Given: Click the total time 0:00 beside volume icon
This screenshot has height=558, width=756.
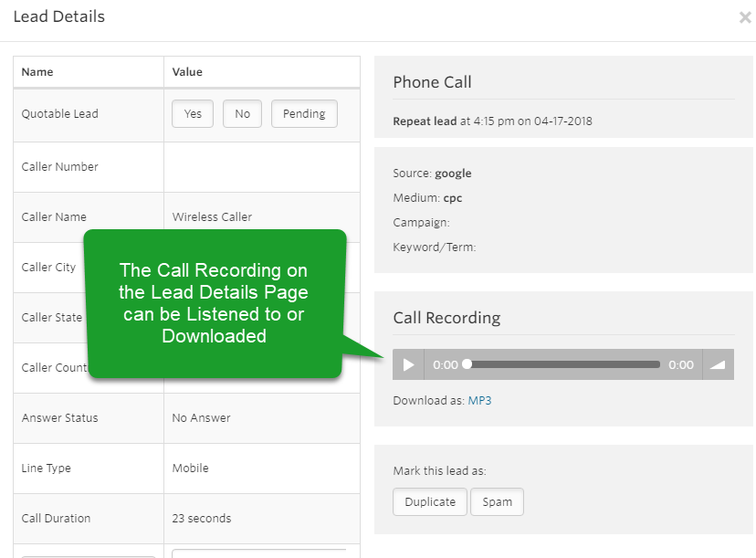Looking at the screenshot, I should 681,364.
